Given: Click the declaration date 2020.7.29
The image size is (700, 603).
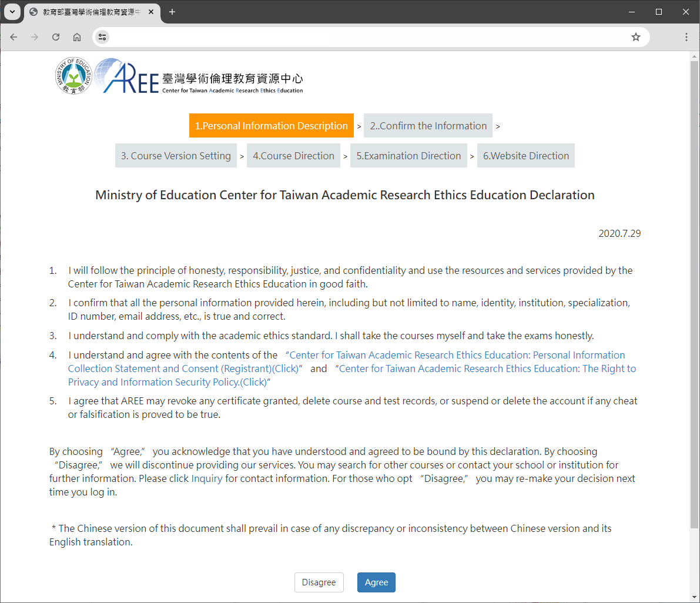Looking at the screenshot, I should click(619, 233).
